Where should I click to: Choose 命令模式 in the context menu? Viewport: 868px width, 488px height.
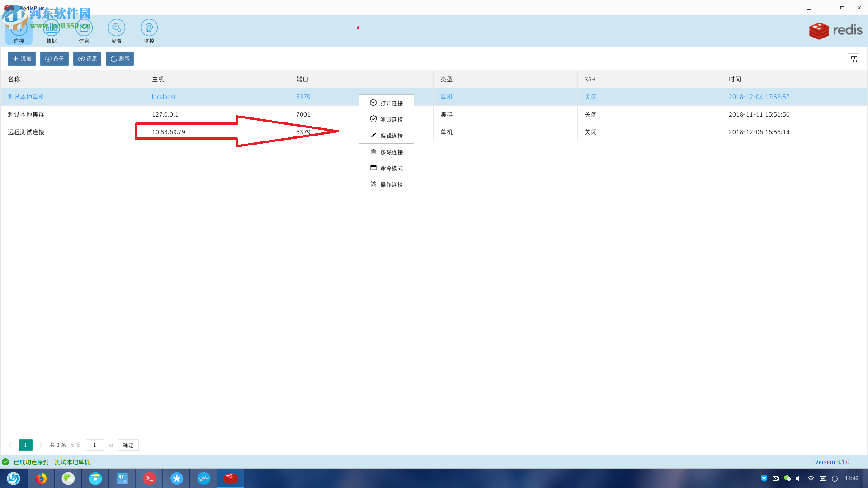click(x=387, y=168)
